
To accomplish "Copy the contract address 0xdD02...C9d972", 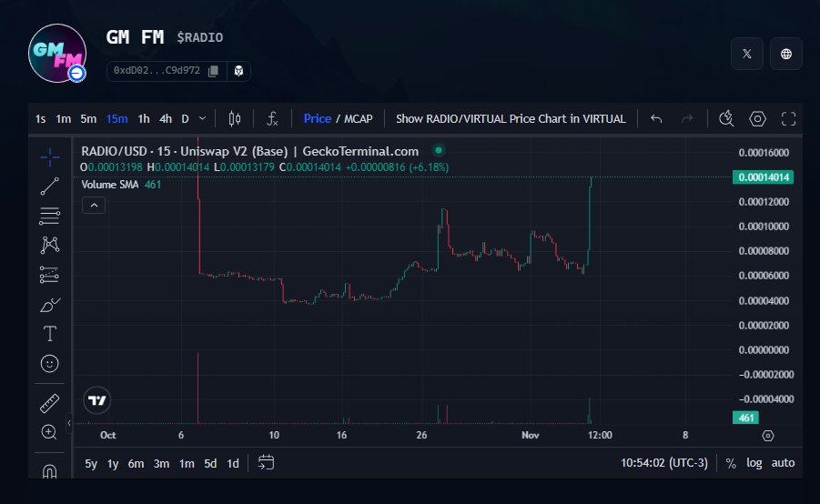I will click(x=213, y=71).
